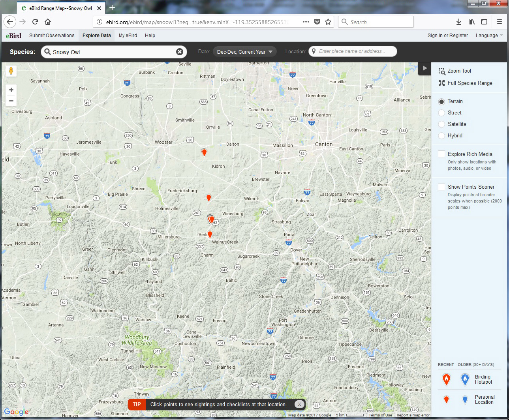The image size is (509, 420).
Task: Click the sighting marker near Fredericksburg
Action: coord(208,198)
